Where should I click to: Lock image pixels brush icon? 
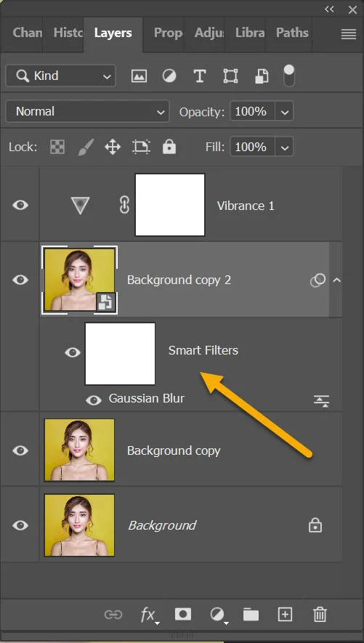click(x=86, y=146)
